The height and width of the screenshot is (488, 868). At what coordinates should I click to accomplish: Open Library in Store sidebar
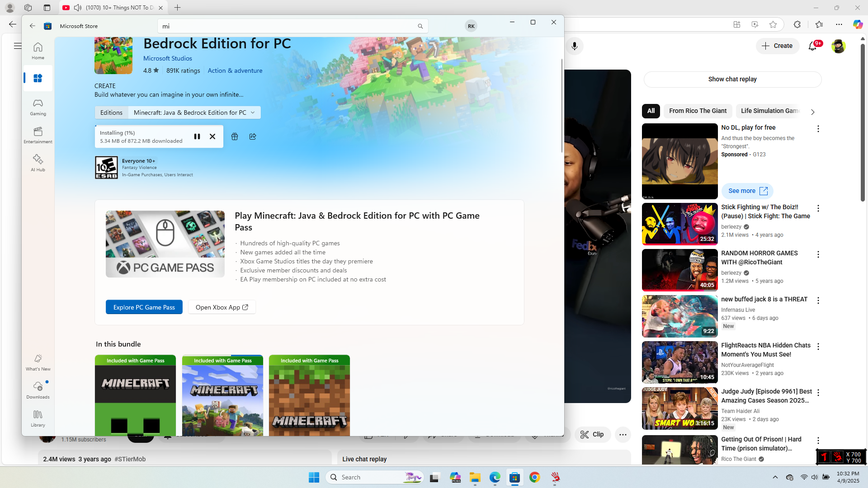click(38, 418)
